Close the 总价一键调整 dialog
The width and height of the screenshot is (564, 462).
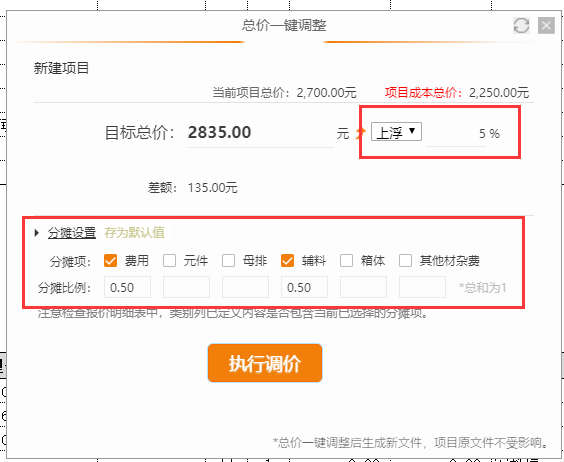(546, 26)
